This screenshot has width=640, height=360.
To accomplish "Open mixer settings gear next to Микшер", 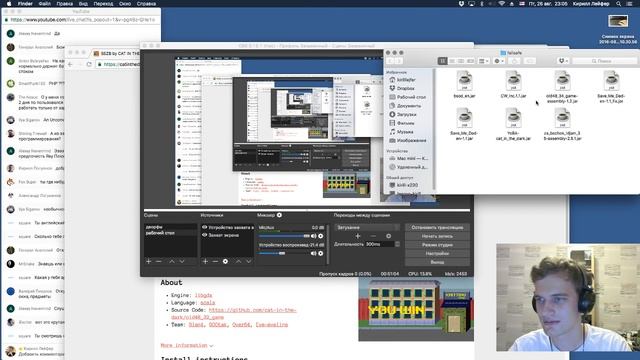I will point(280,215).
